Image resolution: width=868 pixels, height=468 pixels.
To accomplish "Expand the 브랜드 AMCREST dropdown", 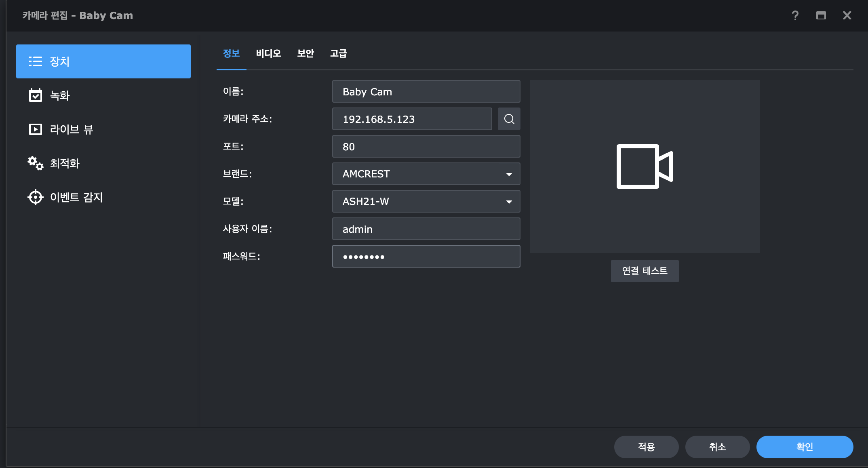I will point(509,174).
